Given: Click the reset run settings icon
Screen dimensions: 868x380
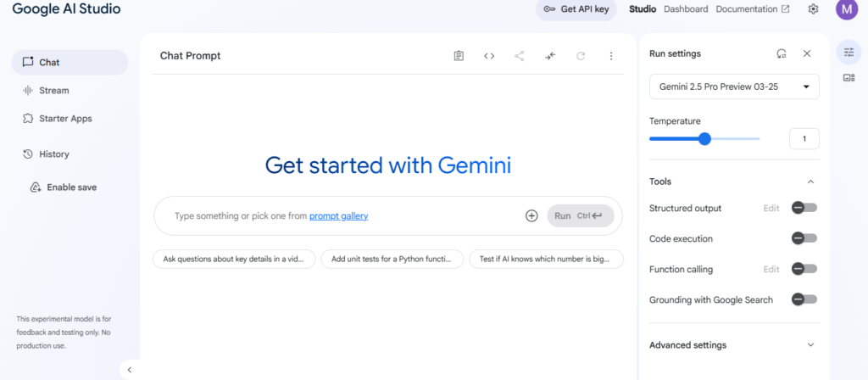Looking at the screenshot, I should (x=782, y=53).
